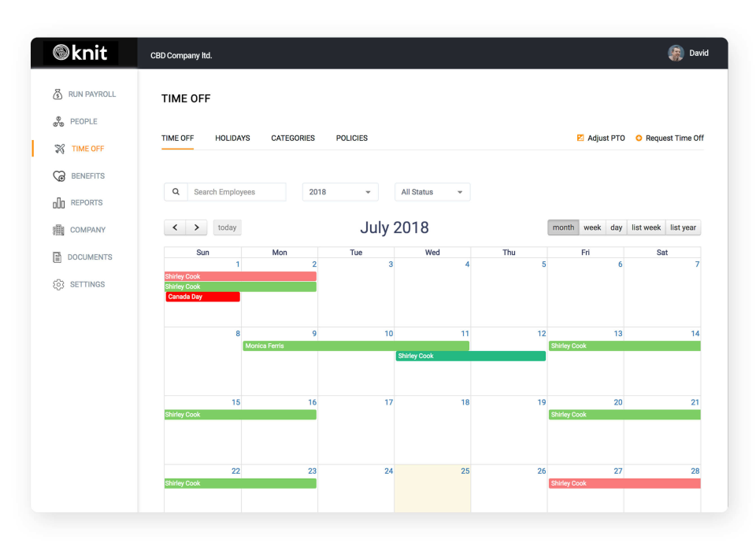This screenshot has width=756, height=558.
Task: Open the next month navigation arrow
Action: 196,227
